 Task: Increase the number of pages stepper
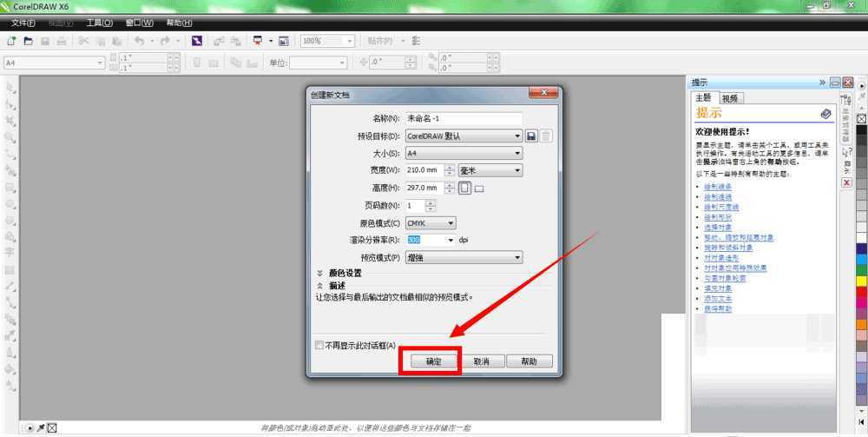[x=431, y=202]
